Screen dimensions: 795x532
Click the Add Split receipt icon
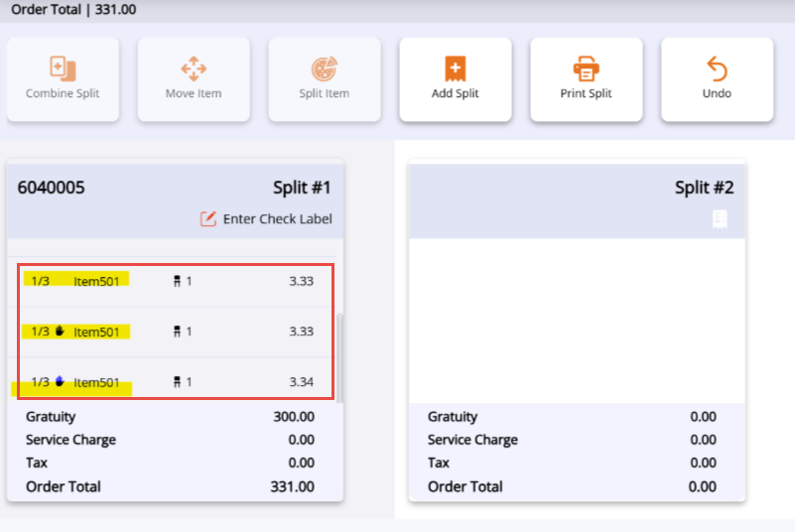(x=455, y=68)
